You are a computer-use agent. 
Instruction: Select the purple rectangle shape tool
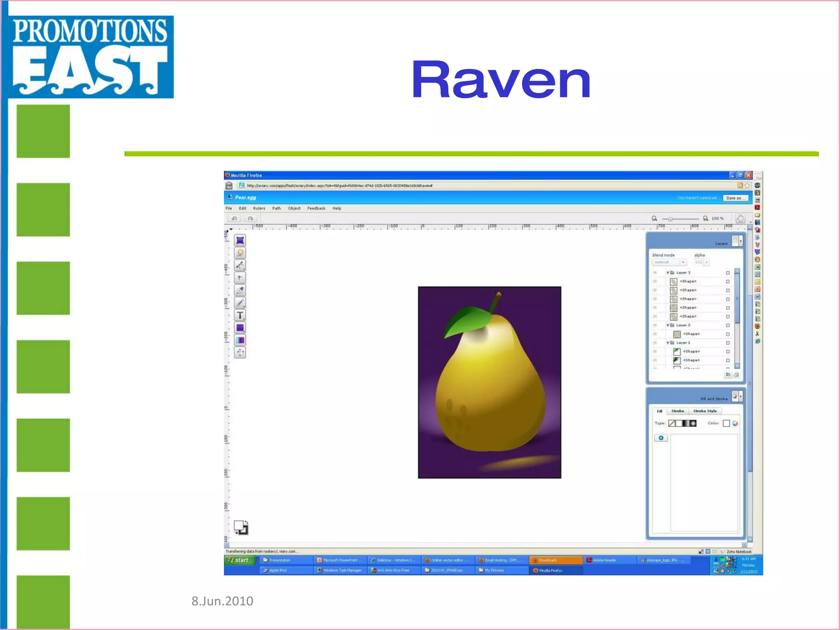coord(240,328)
